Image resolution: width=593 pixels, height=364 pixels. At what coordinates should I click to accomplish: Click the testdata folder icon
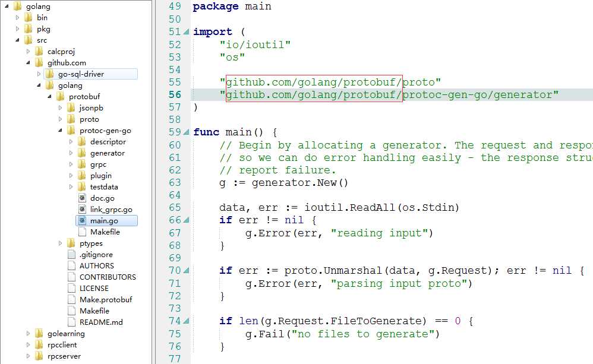coord(81,186)
